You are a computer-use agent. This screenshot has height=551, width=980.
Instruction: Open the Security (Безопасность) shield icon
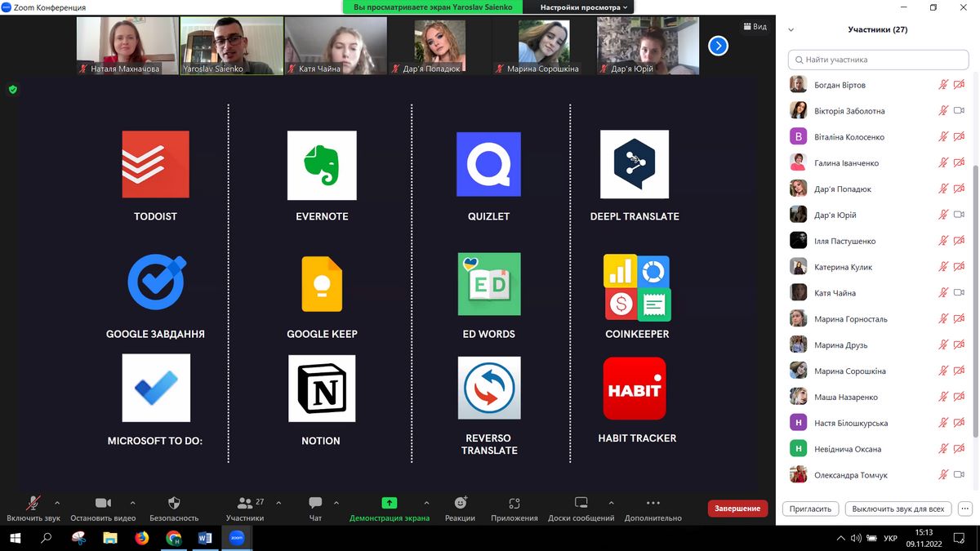[173, 503]
